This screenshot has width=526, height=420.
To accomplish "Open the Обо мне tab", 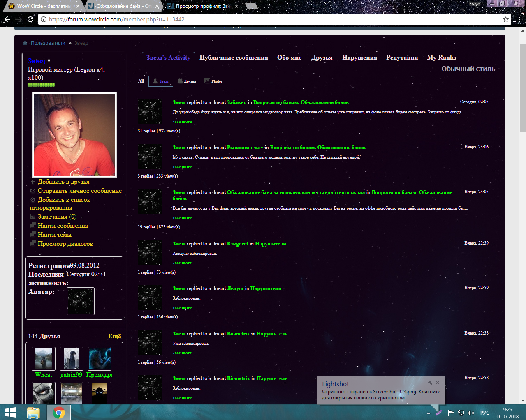I will coord(289,58).
